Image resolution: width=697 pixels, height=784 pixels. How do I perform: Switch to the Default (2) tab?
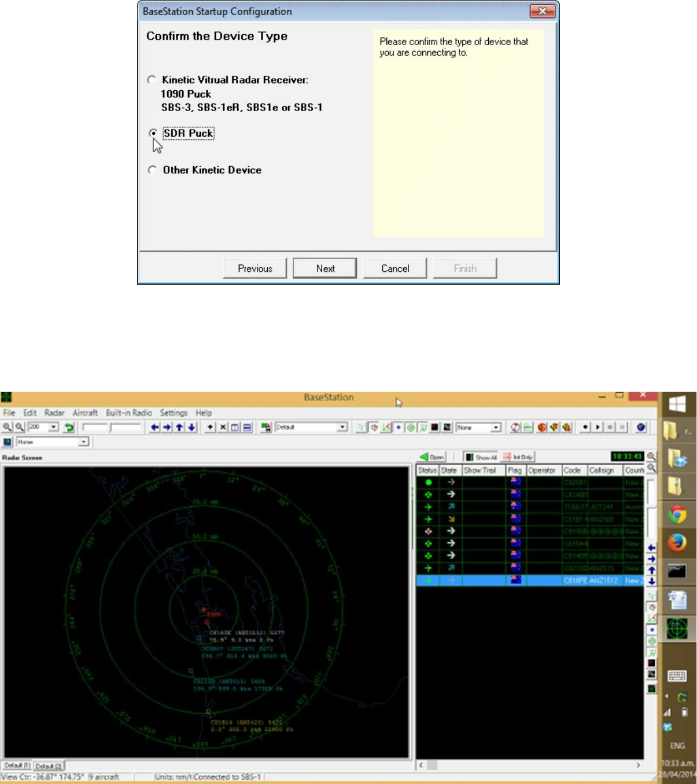coord(49,765)
